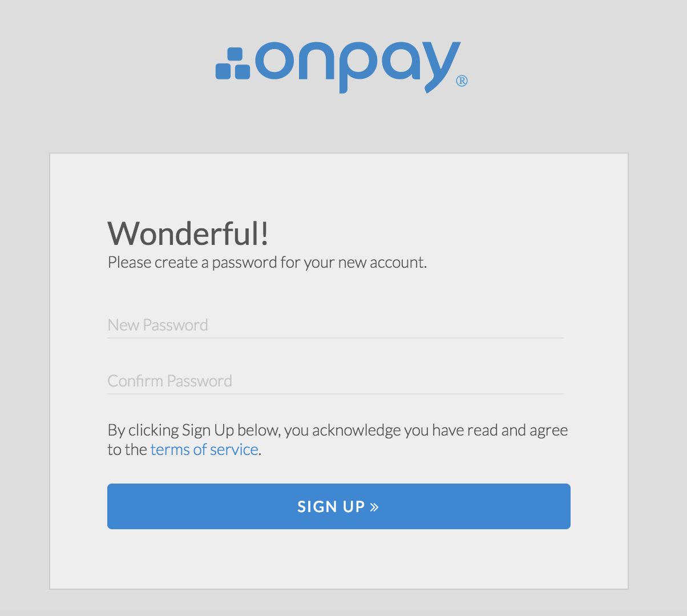
Task: Open the terms of service link
Action: point(204,450)
